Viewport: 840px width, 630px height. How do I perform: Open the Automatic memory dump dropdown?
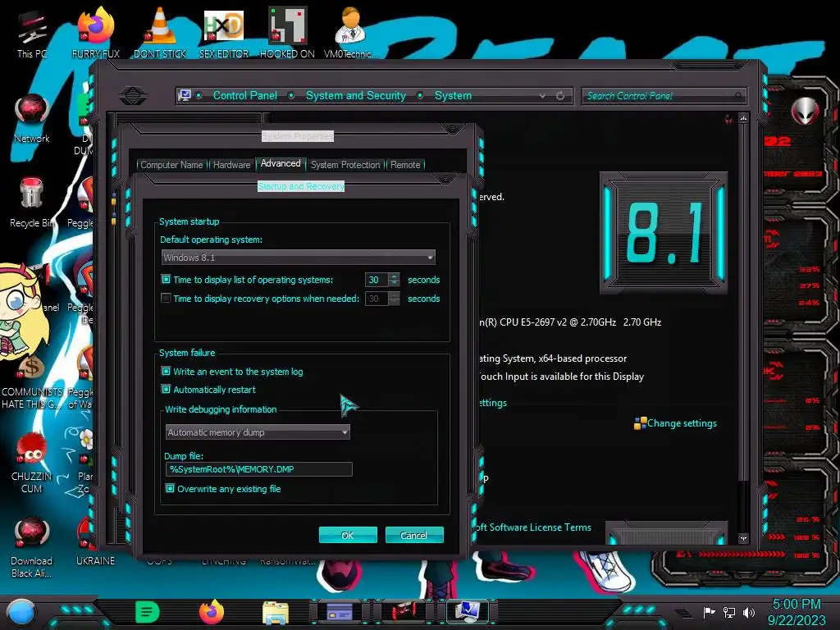click(x=258, y=431)
